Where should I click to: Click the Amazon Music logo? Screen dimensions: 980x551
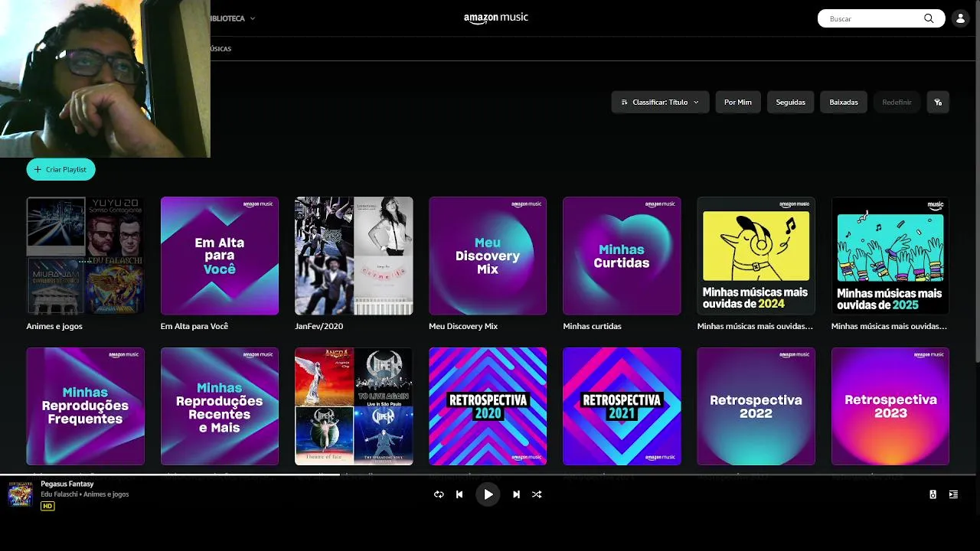pyautogui.click(x=496, y=18)
